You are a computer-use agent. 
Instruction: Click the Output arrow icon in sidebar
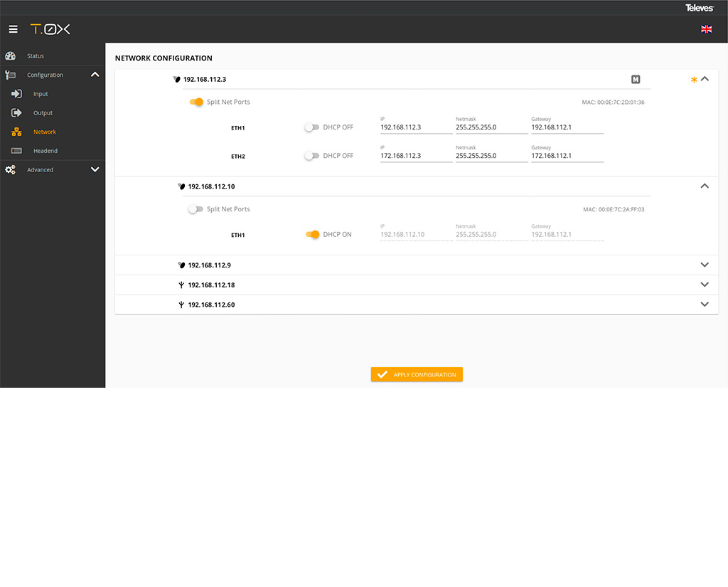pyautogui.click(x=17, y=113)
